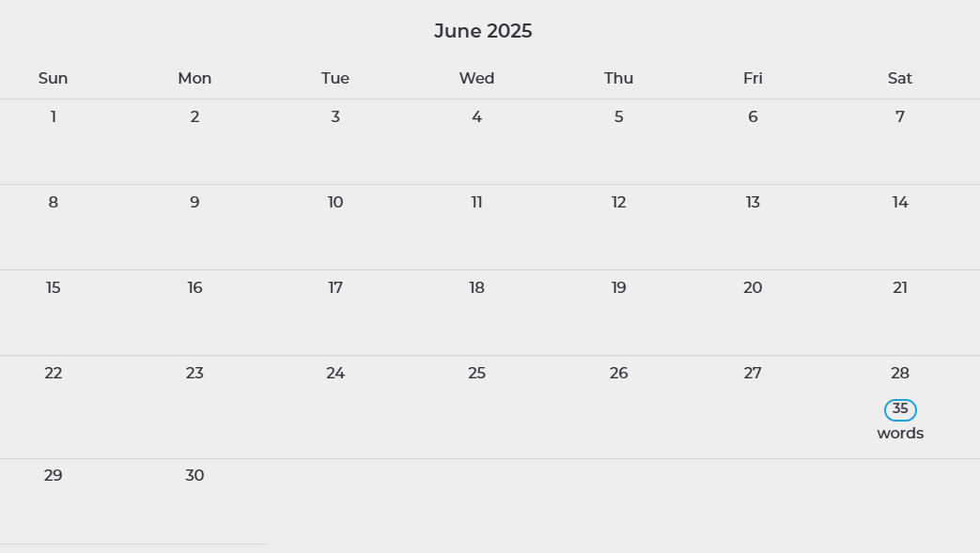Viewport: 980px width, 553px height.
Task: Click on June 30
Action: coord(194,476)
